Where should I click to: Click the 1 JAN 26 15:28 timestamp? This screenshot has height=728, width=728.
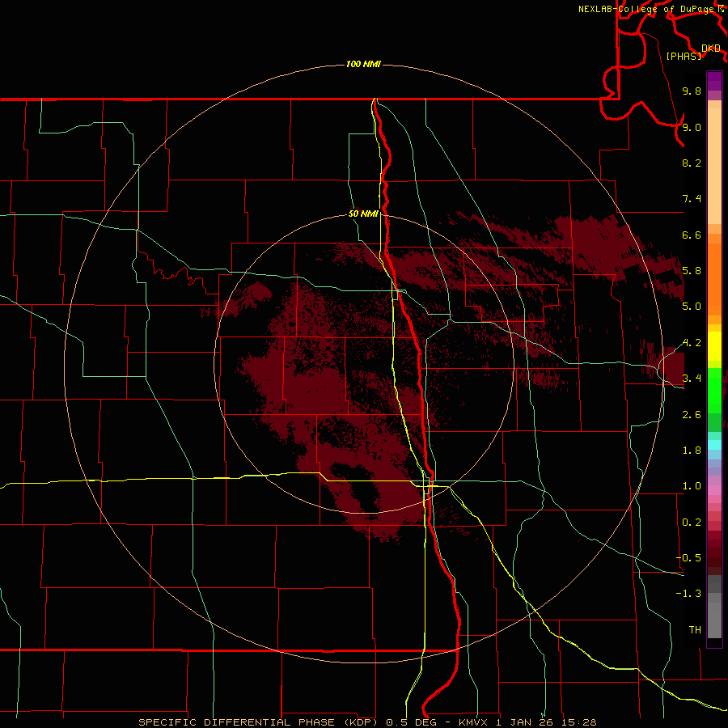pos(546,722)
